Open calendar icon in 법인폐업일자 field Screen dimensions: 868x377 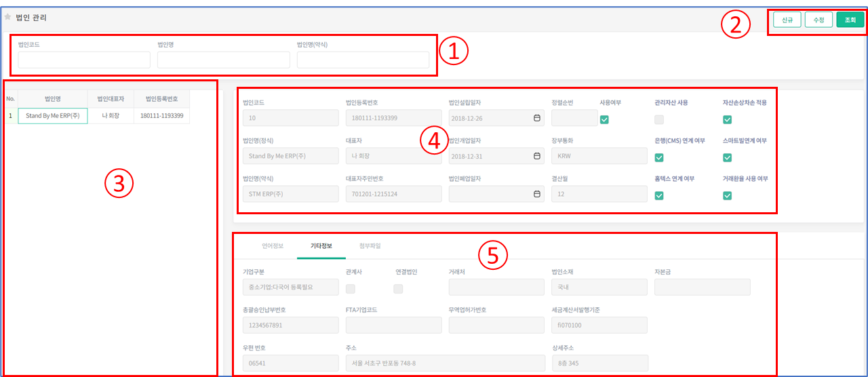(537, 194)
